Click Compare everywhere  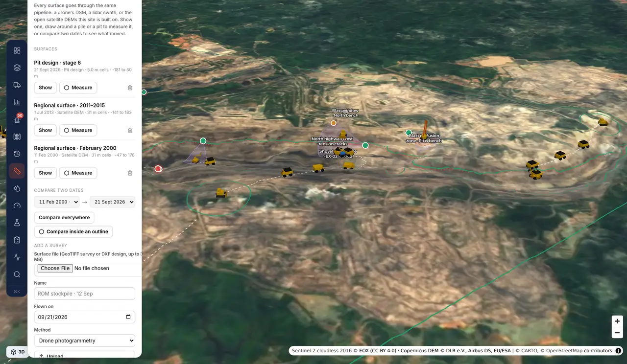64,218
